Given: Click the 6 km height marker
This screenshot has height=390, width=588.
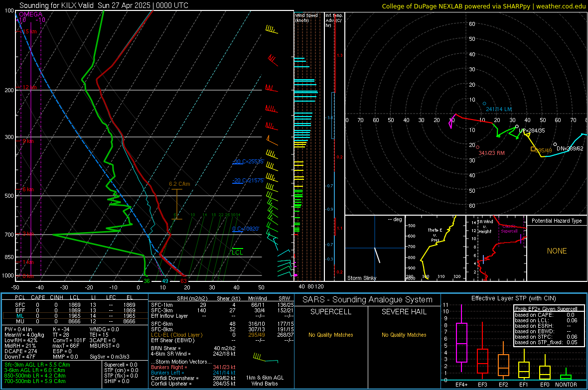Looking at the screenshot, I should 28,189.
